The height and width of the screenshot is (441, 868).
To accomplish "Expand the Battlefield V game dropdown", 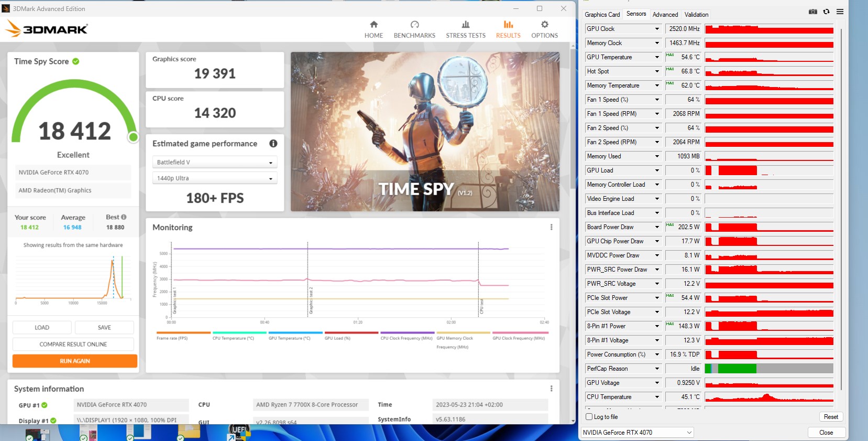I will coord(214,163).
